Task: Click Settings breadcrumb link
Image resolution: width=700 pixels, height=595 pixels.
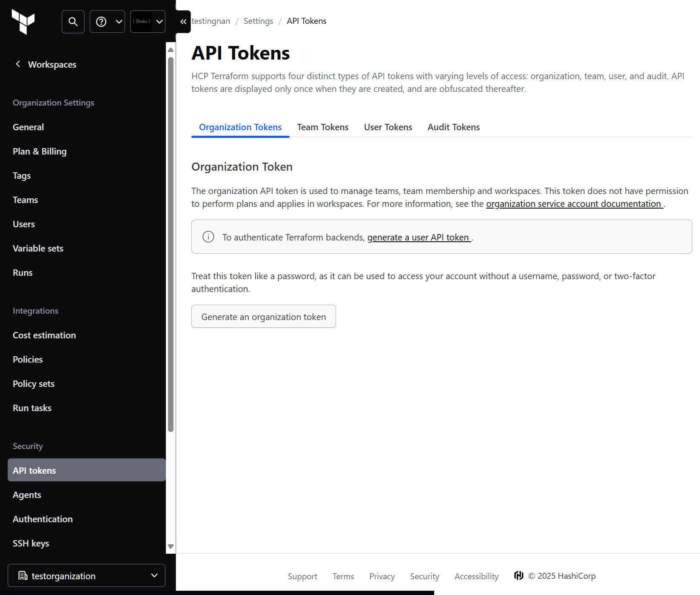Action: point(259,21)
